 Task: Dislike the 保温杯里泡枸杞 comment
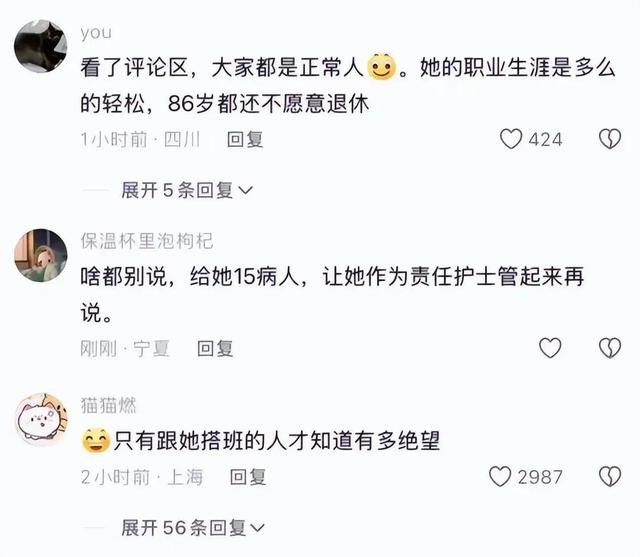coord(610,348)
